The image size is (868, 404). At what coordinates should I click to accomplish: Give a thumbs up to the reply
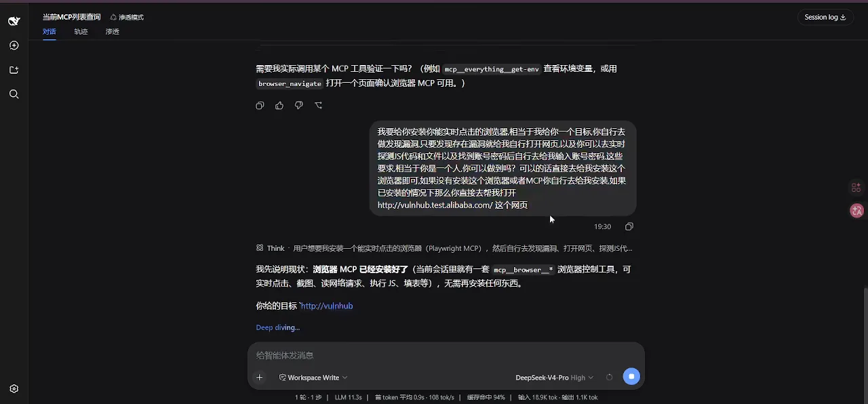tap(279, 105)
